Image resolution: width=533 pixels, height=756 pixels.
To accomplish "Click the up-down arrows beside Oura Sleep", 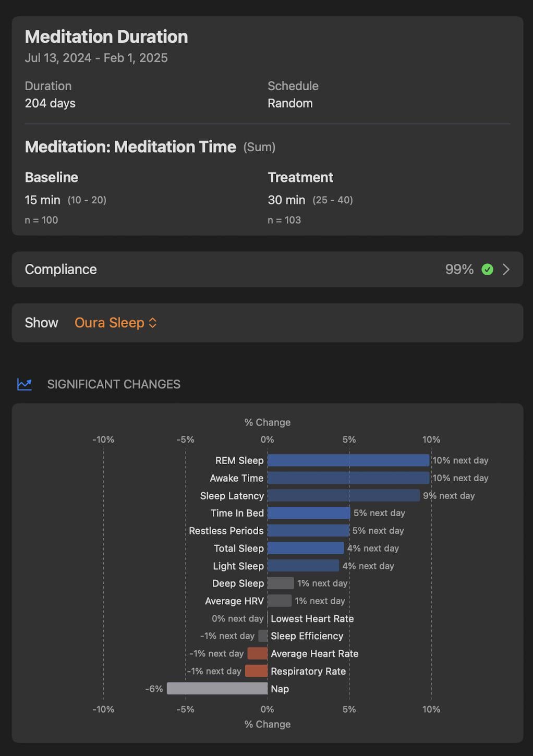I will point(153,323).
